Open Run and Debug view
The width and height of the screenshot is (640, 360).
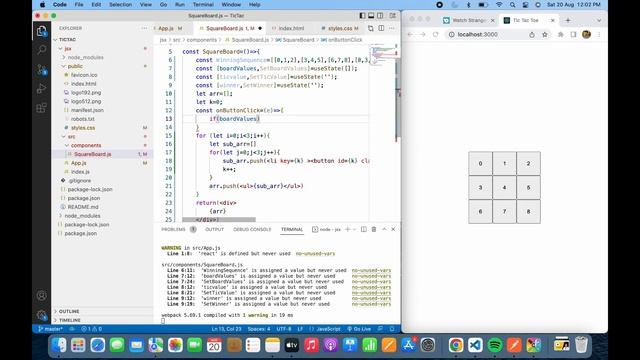(x=41, y=89)
